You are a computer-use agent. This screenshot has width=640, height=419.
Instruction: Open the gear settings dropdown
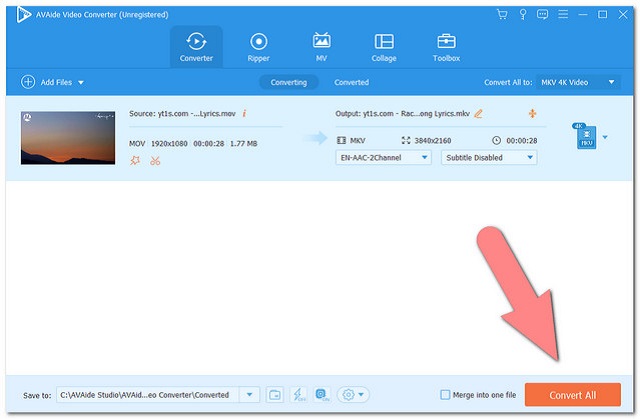353,395
